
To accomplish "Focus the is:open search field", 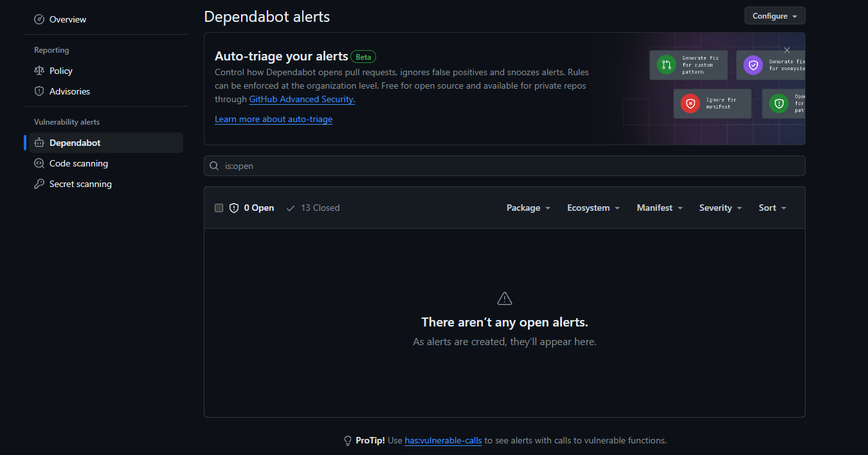I will point(505,166).
